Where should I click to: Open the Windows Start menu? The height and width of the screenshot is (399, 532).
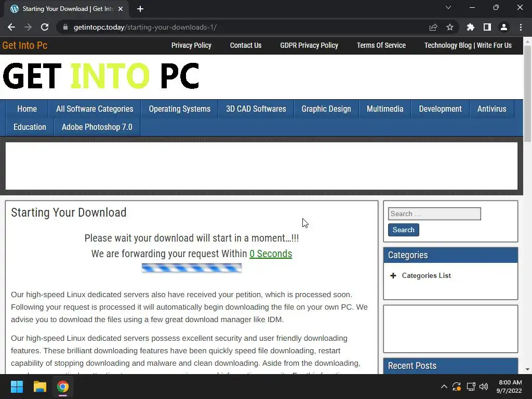click(x=17, y=387)
